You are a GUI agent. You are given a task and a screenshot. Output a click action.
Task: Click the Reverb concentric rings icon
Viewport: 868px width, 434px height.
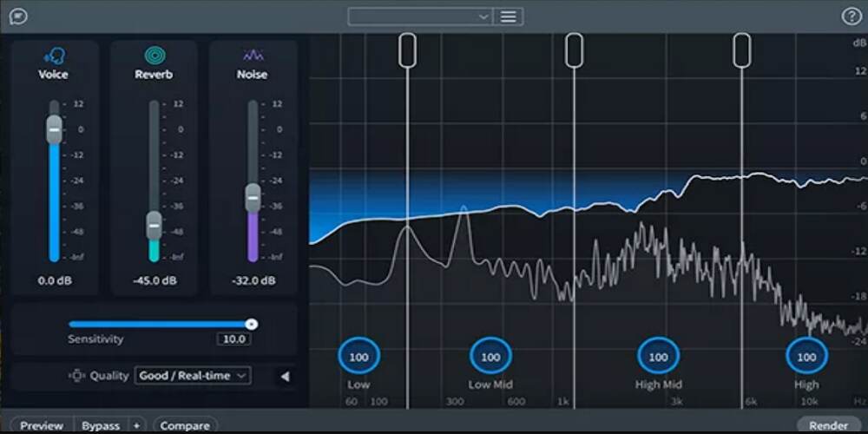tap(155, 56)
